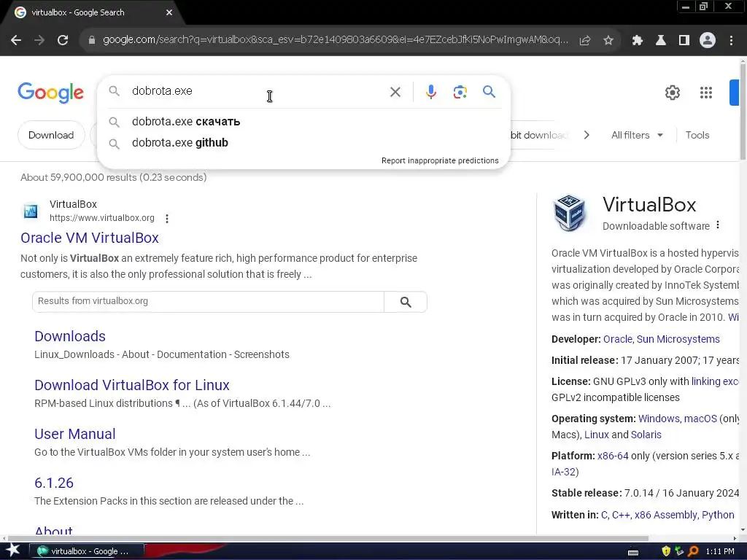
Task: Click the Oracle developer link
Action: coord(618,339)
